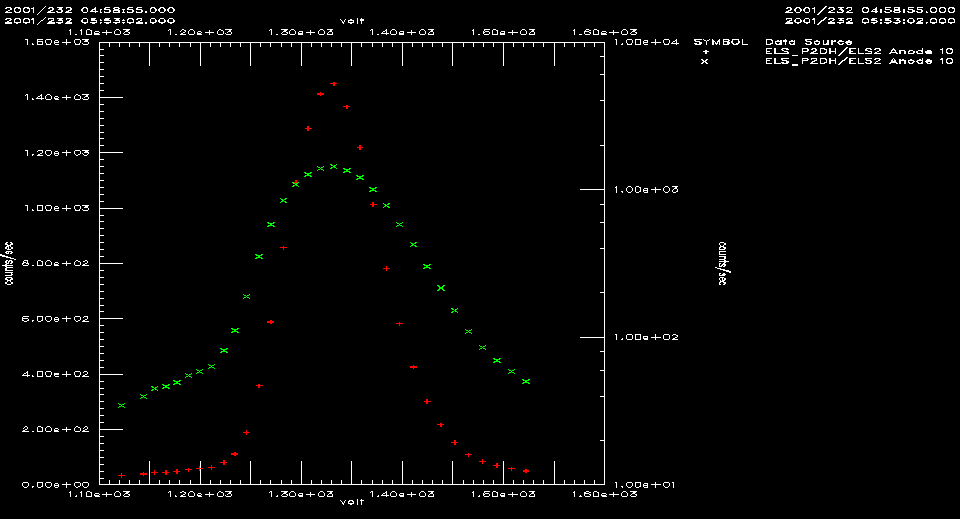Click the 1.00e+01 label on right log axis
Image resolution: width=960 pixels, height=519 pixels.
tap(646, 485)
